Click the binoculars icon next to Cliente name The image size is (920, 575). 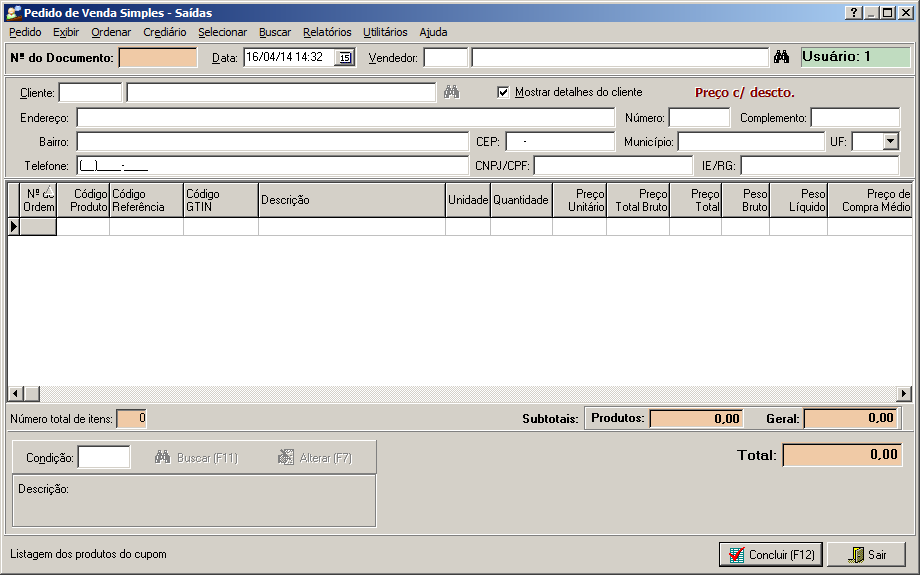451,92
